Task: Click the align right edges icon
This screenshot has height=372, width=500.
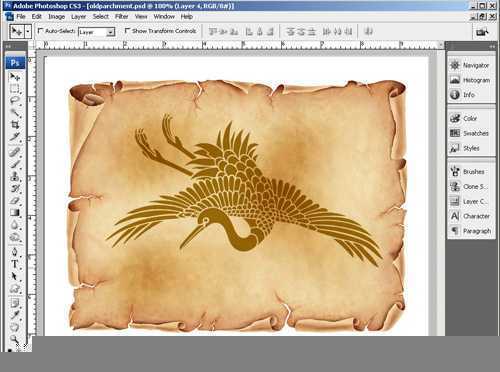Action: [x=270, y=32]
